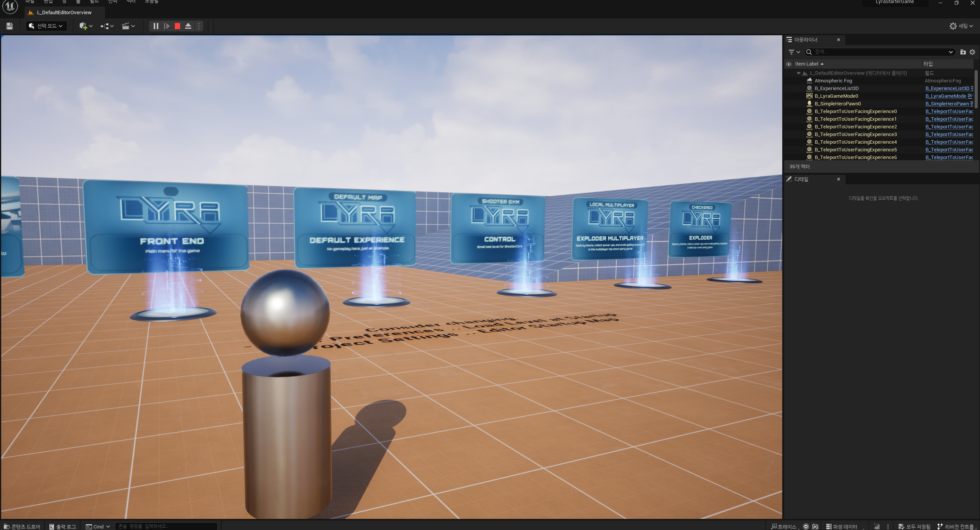Stop the play session red button
This screenshot has height=530, width=980.
point(177,26)
